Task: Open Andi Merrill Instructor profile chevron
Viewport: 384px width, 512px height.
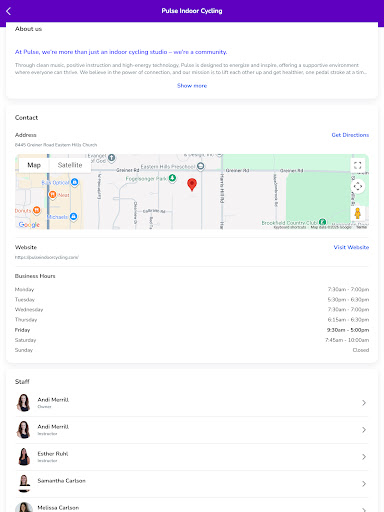Action: pos(364,430)
